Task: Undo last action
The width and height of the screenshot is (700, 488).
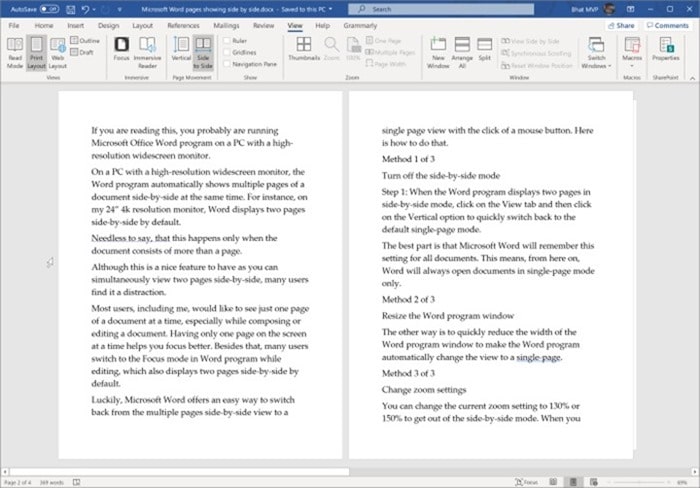Action: (85, 9)
